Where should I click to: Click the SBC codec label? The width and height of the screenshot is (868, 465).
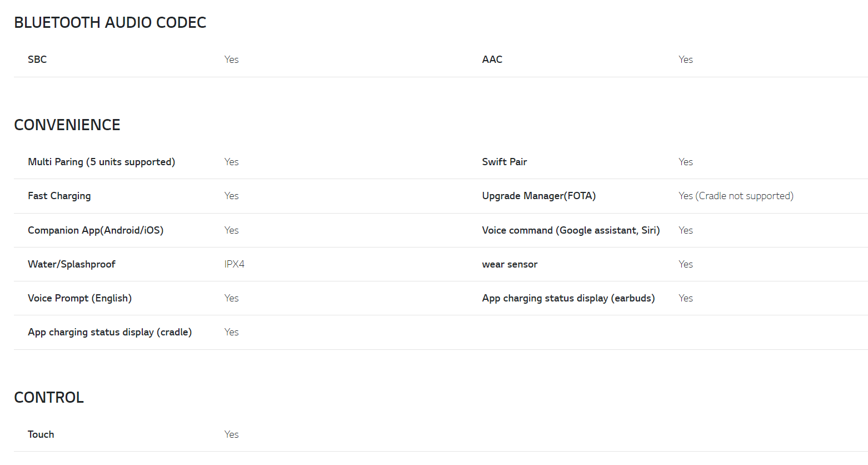click(37, 60)
